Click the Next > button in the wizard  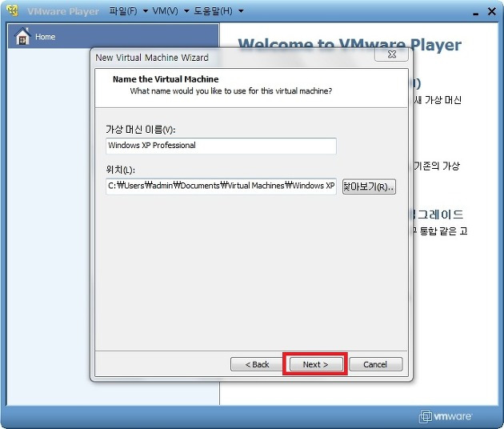click(x=315, y=364)
